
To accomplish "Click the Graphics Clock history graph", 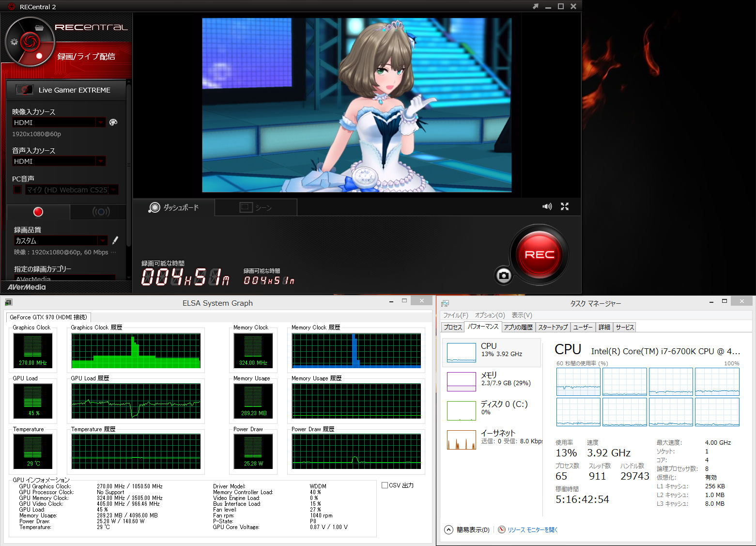I will pyautogui.click(x=136, y=351).
